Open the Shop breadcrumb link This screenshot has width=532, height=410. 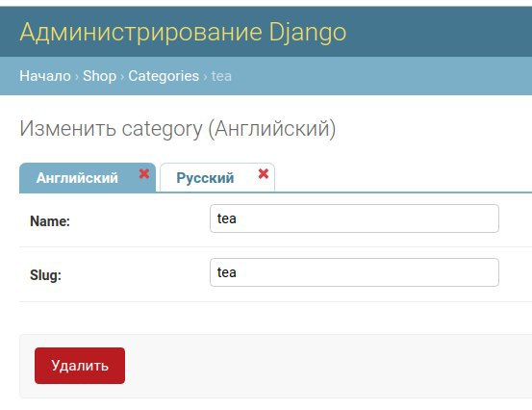(x=99, y=76)
